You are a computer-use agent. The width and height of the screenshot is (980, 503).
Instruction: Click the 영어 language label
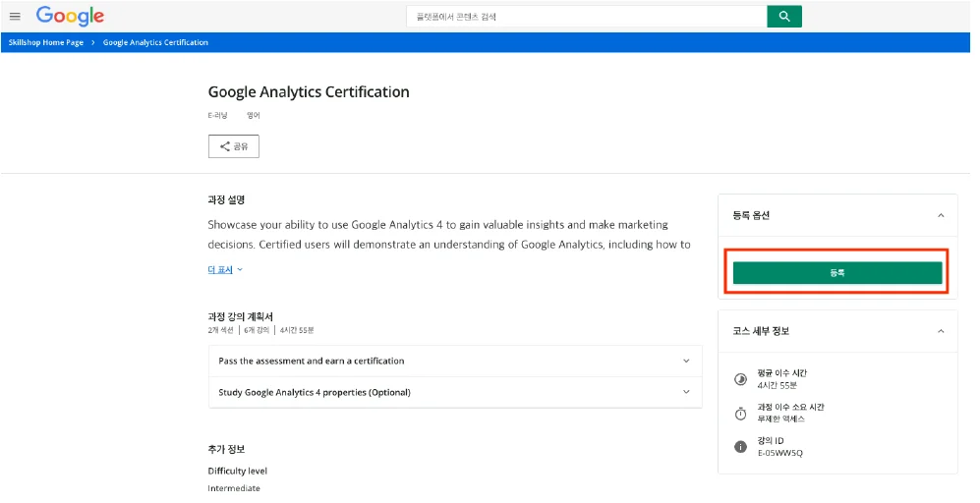[254, 116]
